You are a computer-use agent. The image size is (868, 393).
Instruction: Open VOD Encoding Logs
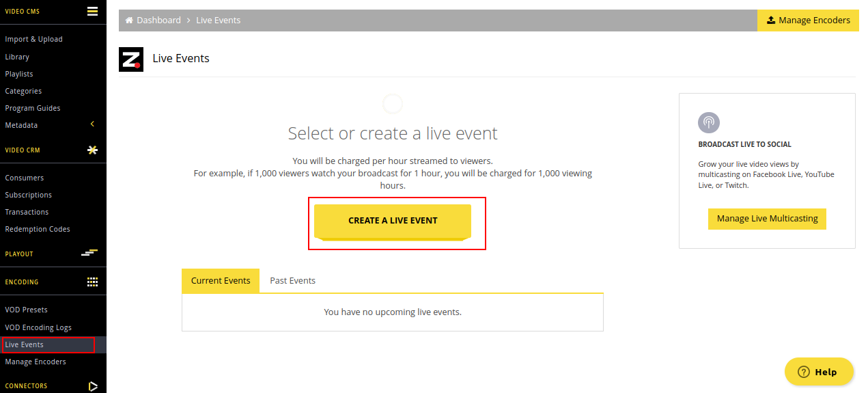(x=38, y=327)
